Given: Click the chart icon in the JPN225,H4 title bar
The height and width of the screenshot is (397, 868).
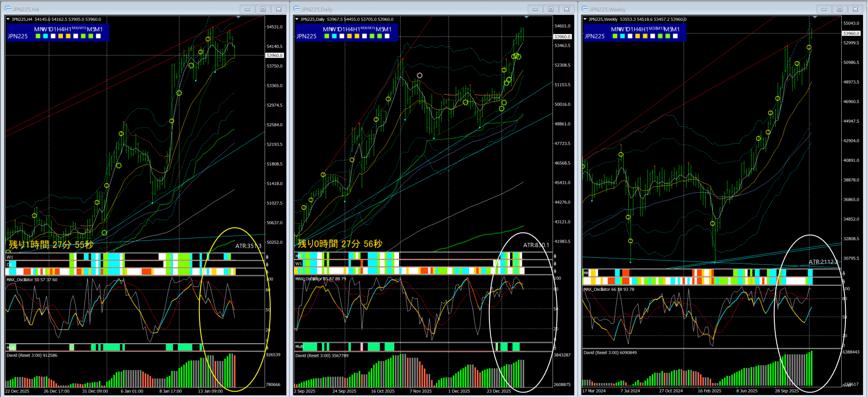Looking at the screenshot, I should (8, 9).
